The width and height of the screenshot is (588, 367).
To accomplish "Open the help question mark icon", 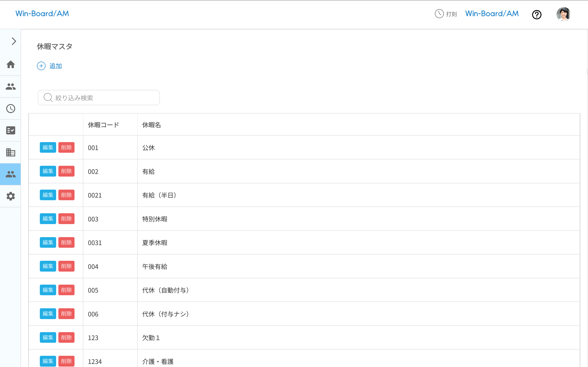I will (x=537, y=14).
